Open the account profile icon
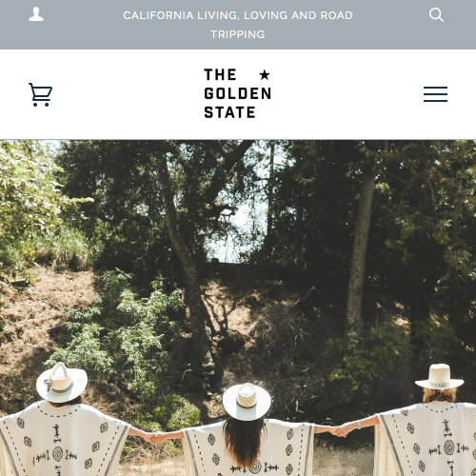This screenshot has width=476, height=476. point(36,14)
